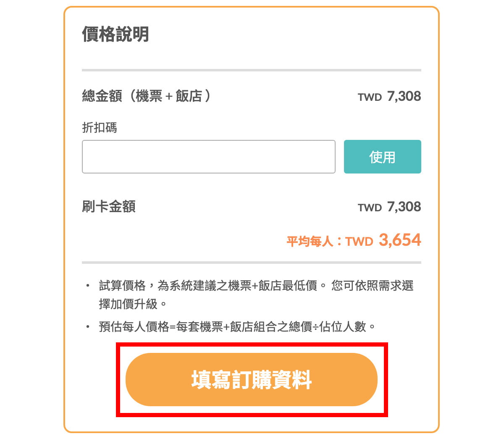Click the gray divider below 價格說明

coord(251,70)
